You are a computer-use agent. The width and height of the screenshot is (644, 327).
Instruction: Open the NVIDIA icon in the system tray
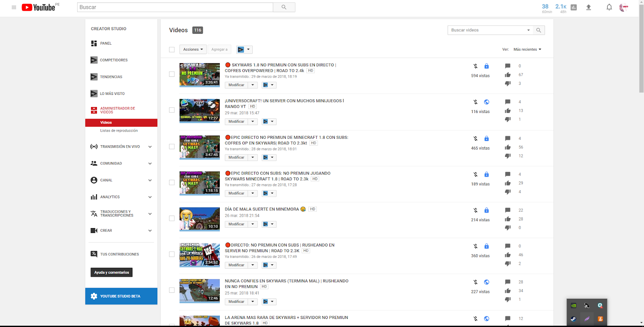[x=574, y=306]
